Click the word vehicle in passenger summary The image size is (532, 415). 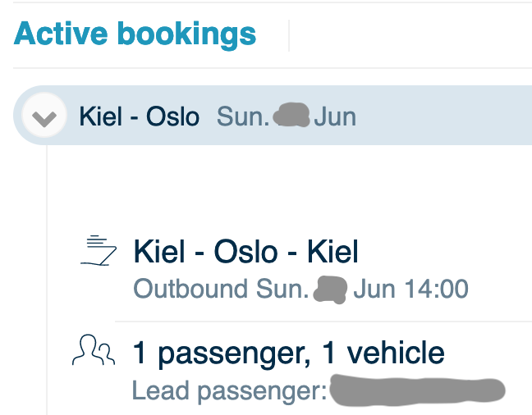point(396,353)
